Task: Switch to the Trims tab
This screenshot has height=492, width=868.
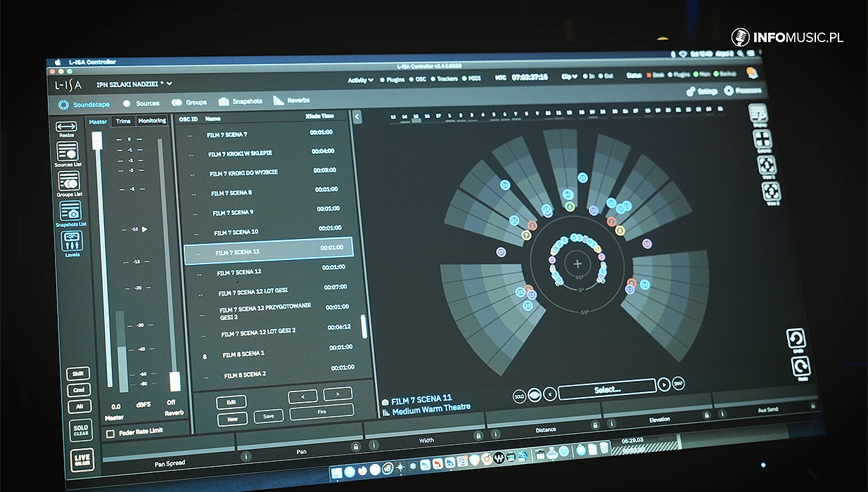Action: click(x=123, y=121)
